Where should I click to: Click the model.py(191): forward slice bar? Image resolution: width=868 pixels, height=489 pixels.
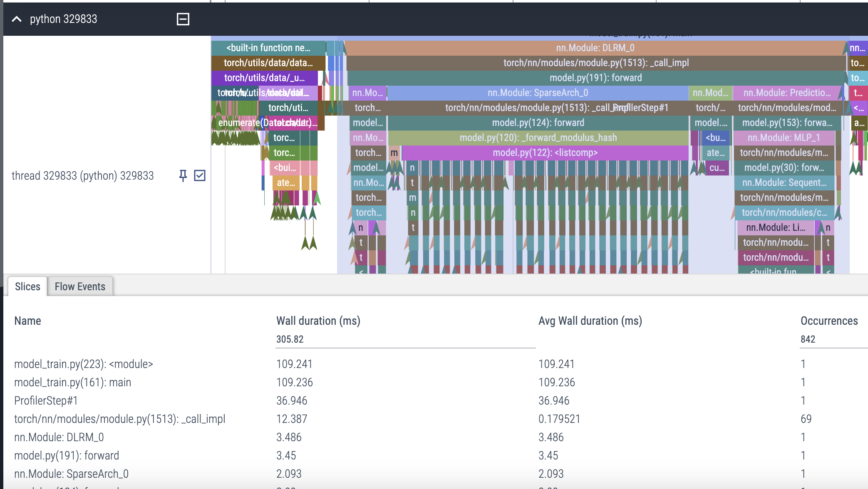595,78
